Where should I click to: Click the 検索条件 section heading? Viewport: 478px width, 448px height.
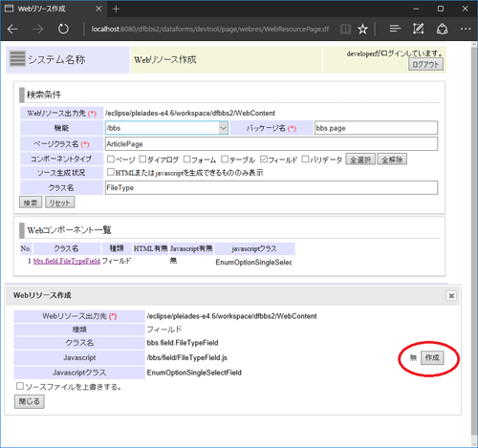point(44,95)
